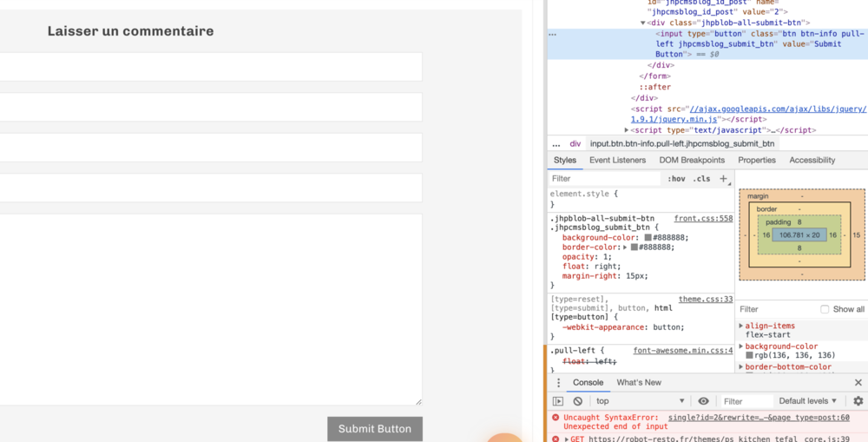Screen dimensions: 868x442
Task: Open the Event Listeners tab
Action: pos(617,160)
